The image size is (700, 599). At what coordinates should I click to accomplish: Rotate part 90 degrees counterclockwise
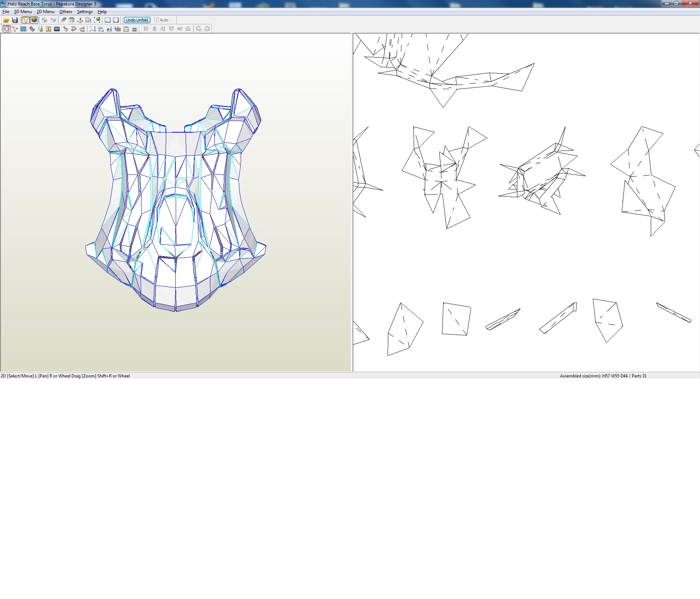point(199,29)
